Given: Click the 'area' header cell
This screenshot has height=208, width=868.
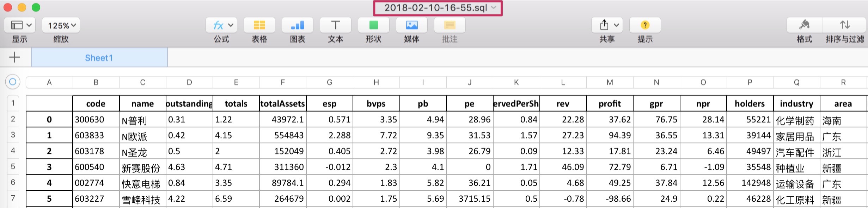Looking at the screenshot, I should point(843,103).
